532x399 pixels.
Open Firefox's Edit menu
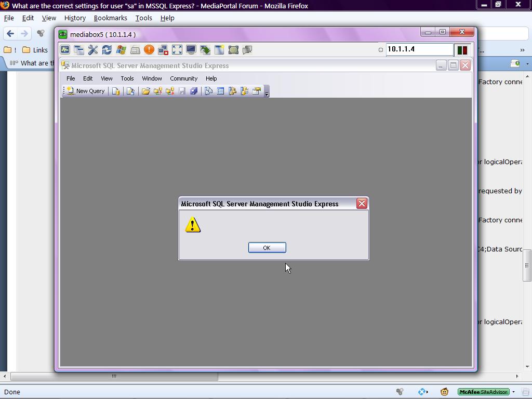coord(28,18)
